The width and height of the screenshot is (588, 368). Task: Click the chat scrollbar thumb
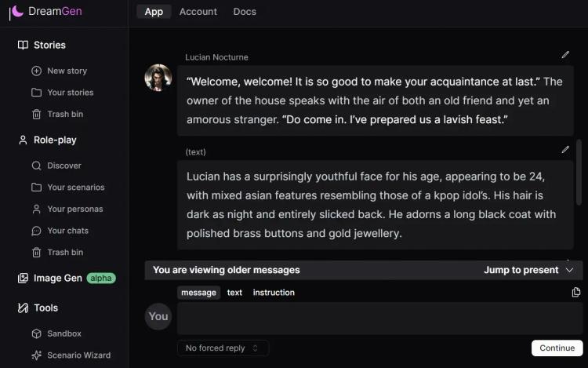click(x=579, y=173)
